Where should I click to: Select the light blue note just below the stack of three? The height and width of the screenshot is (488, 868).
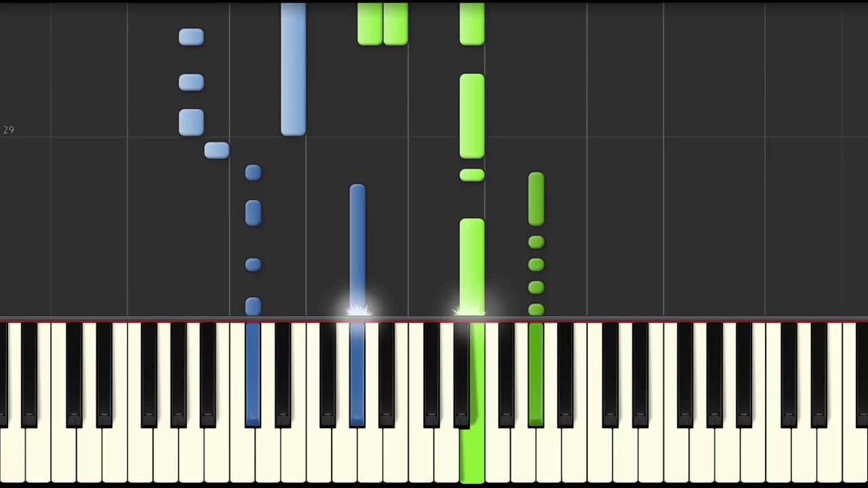[216, 150]
